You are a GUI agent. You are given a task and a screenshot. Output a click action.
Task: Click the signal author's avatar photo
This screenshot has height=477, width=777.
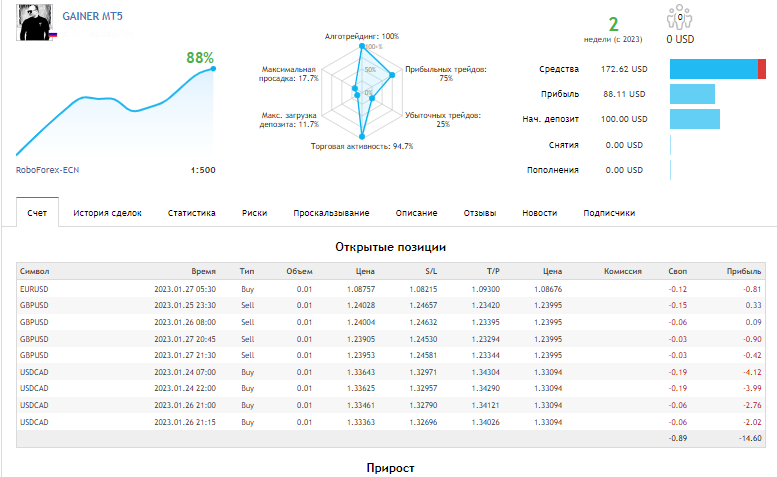point(35,22)
